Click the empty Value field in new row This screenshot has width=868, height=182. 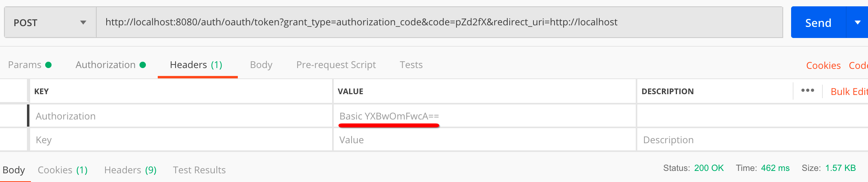484,140
